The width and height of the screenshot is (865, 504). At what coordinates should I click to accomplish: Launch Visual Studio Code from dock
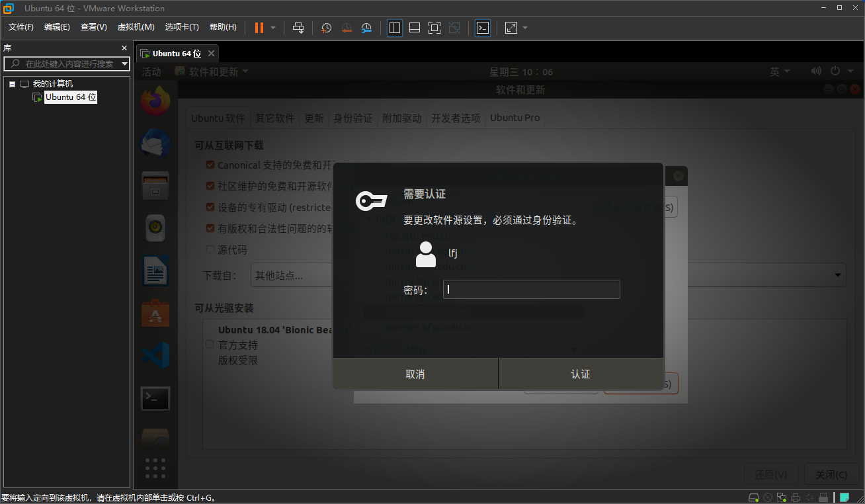click(x=155, y=355)
